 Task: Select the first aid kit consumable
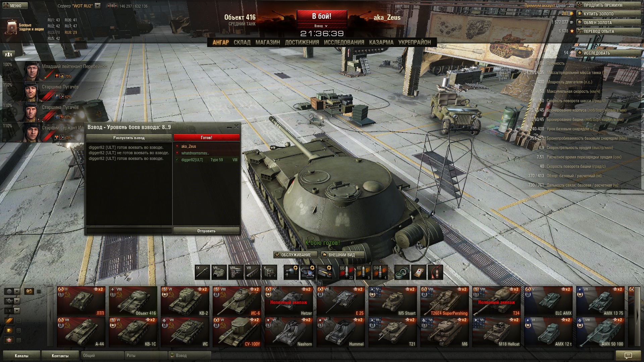419,272
